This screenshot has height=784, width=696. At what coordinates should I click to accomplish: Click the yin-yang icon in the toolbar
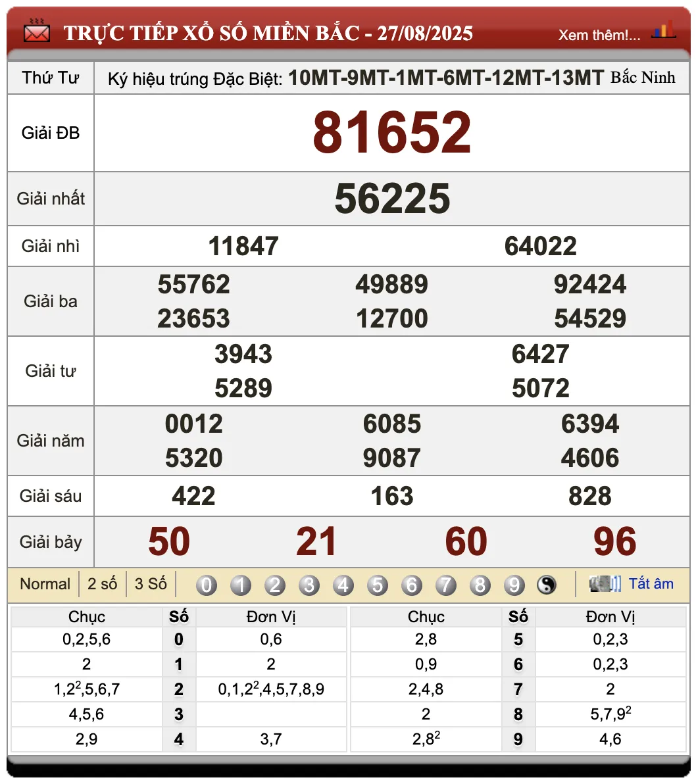[x=547, y=584]
